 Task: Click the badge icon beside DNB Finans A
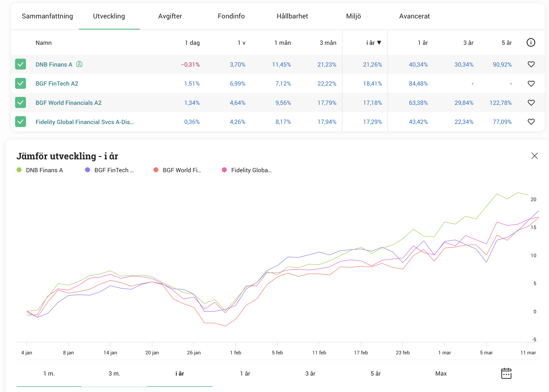tap(79, 64)
